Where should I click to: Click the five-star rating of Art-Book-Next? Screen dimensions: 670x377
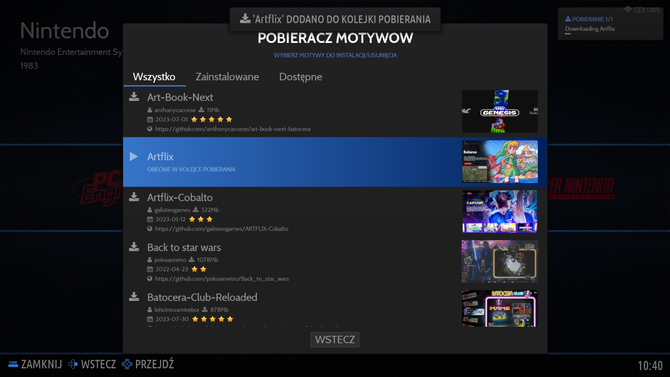click(212, 119)
